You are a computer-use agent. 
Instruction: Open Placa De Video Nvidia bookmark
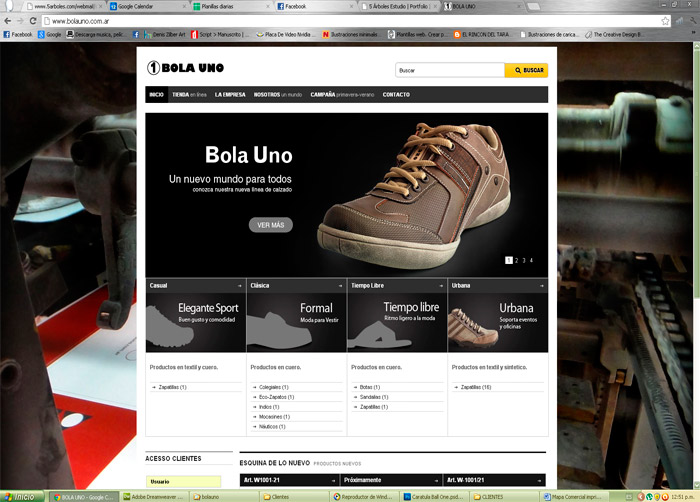click(x=286, y=34)
